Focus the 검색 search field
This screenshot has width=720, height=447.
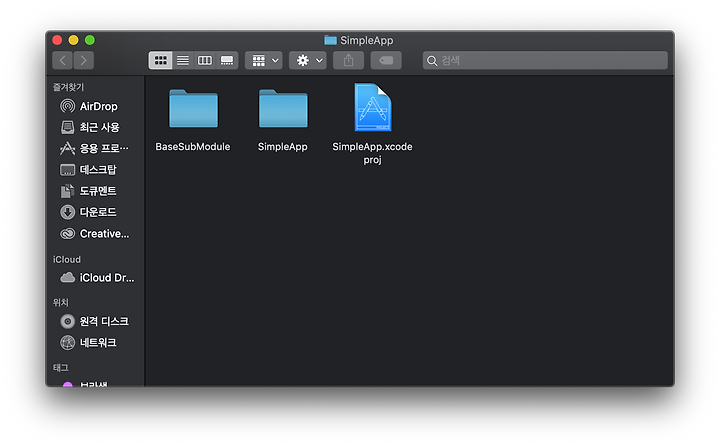coord(545,60)
